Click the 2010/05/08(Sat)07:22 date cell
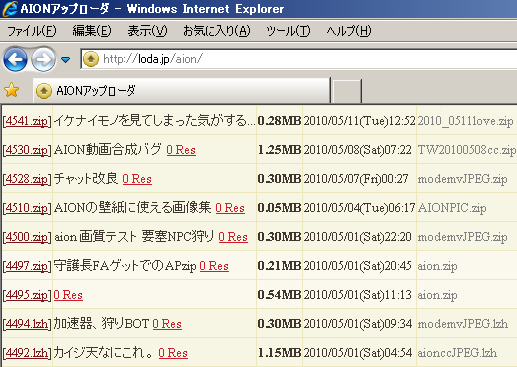The image size is (517, 367). point(358,150)
